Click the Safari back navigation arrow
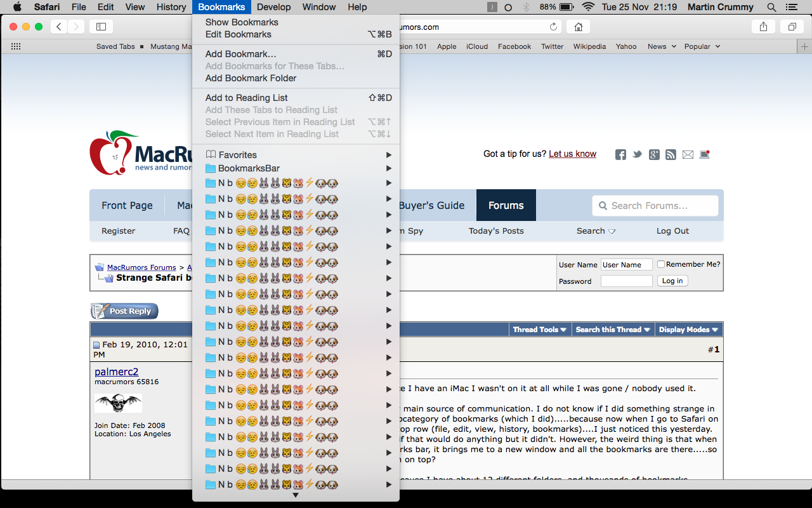This screenshot has width=812, height=508. (x=59, y=27)
